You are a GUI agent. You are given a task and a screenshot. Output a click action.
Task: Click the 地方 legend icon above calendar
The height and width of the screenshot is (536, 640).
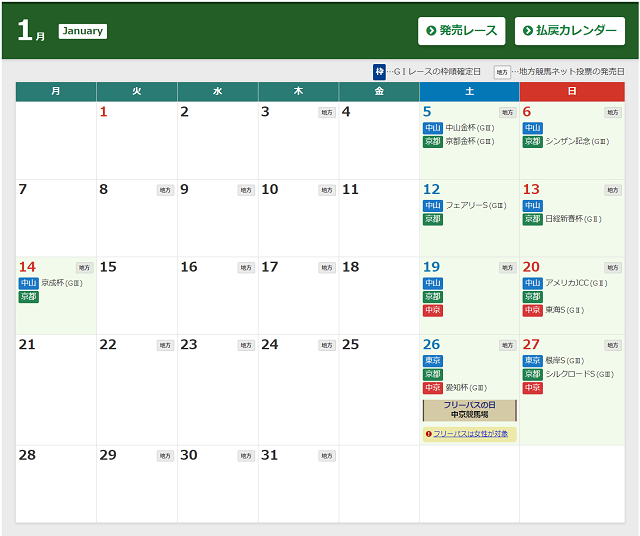click(x=502, y=72)
